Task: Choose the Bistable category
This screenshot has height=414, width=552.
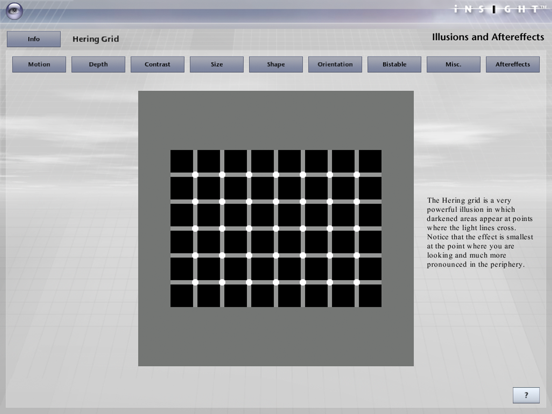Action: point(394,64)
